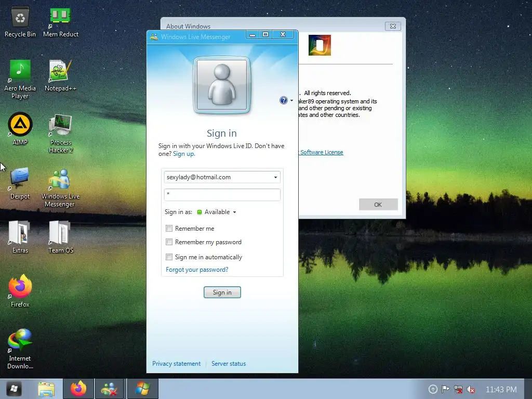Expand the email address dropdown arrow
The image size is (532, 399).
coord(275,177)
